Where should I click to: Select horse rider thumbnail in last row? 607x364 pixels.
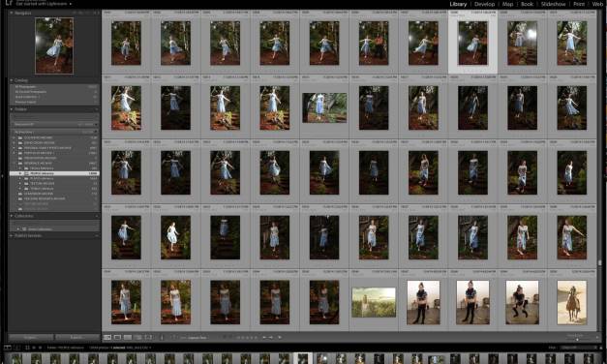click(x=572, y=302)
